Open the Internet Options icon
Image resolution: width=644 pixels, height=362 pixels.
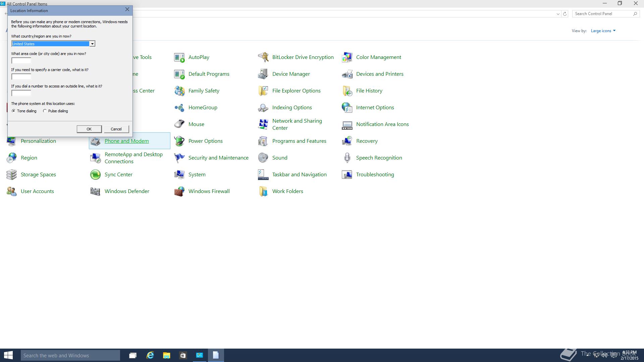(347, 108)
